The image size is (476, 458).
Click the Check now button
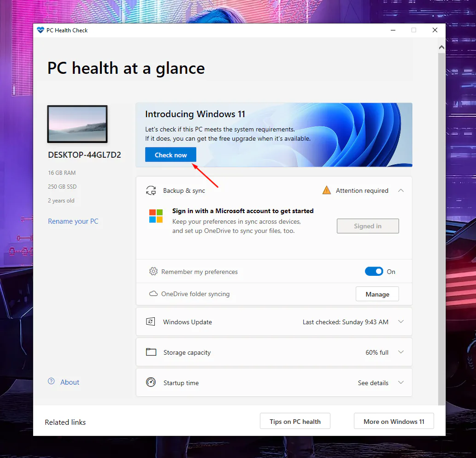[x=170, y=155]
